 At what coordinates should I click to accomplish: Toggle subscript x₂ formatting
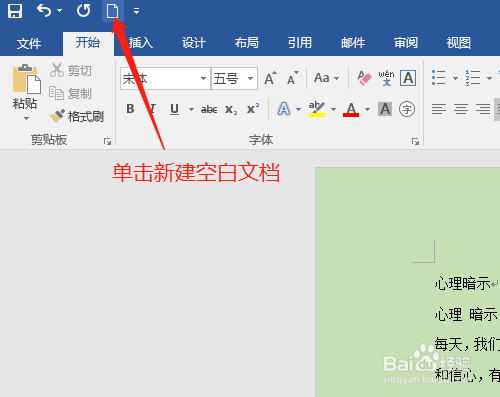coord(231,109)
